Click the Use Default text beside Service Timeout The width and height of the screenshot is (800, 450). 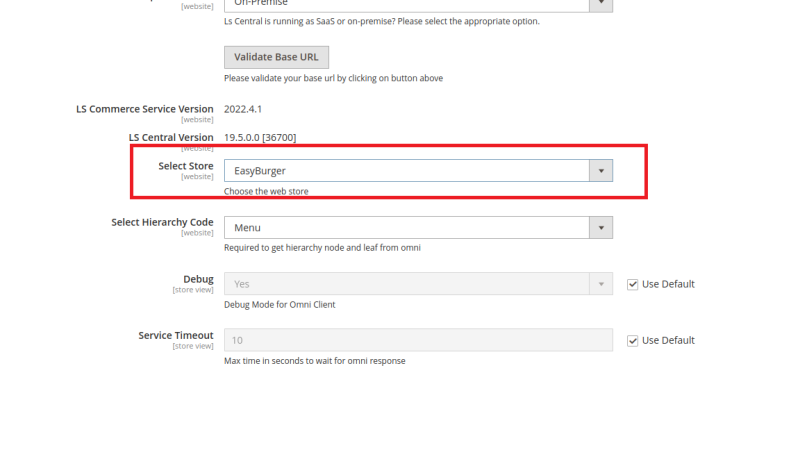pos(668,340)
